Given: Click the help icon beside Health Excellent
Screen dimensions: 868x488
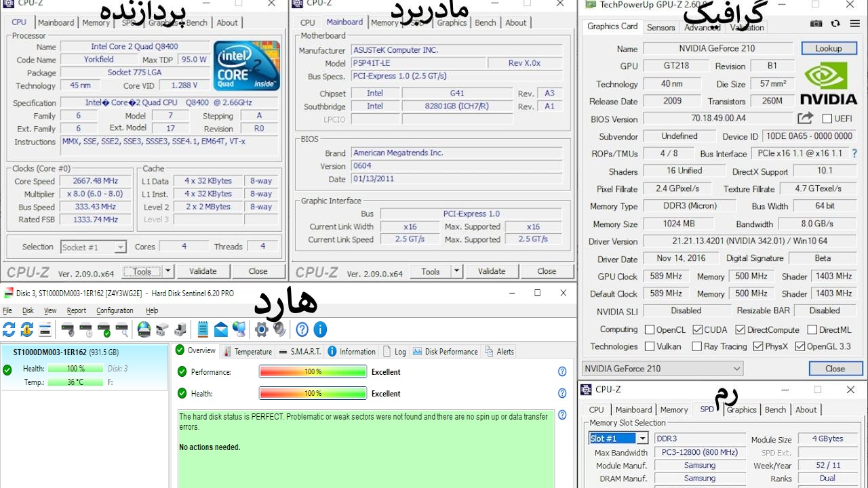Looking at the screenshot, I should pyautogui.click(x=562, y=393).
